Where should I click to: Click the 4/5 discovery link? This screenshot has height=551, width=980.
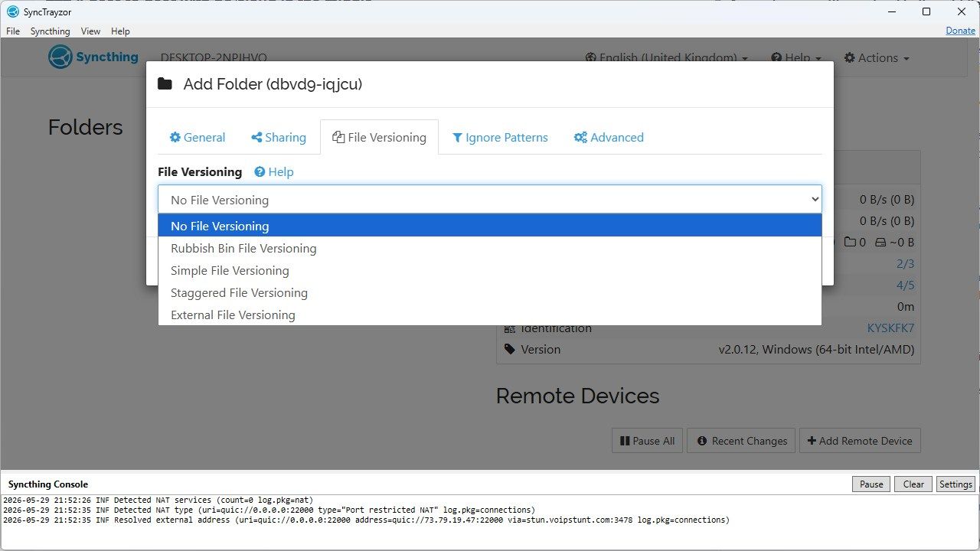[905, 285]
